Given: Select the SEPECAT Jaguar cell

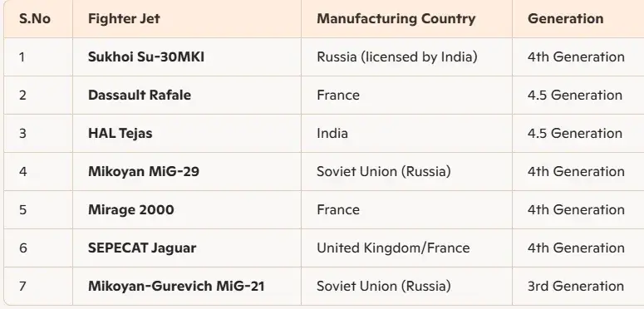Looking at the screenshot, I should [187, 248].
